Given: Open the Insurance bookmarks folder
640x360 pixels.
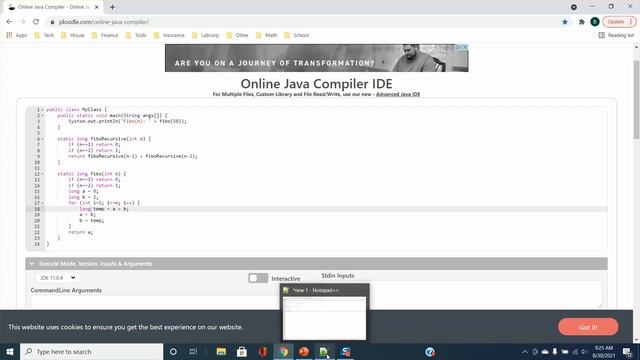Looking at the screenshot, I should pyautogui.click(x=169, y=35).
